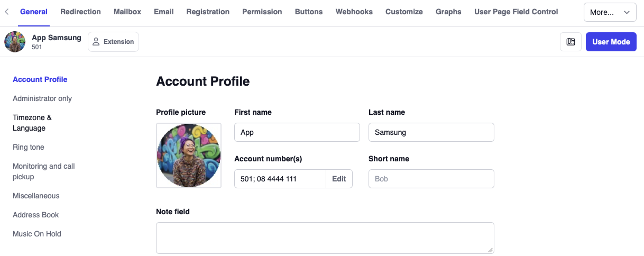
Task: Click the App Samsung avatar in header
Action: [15, 42]
